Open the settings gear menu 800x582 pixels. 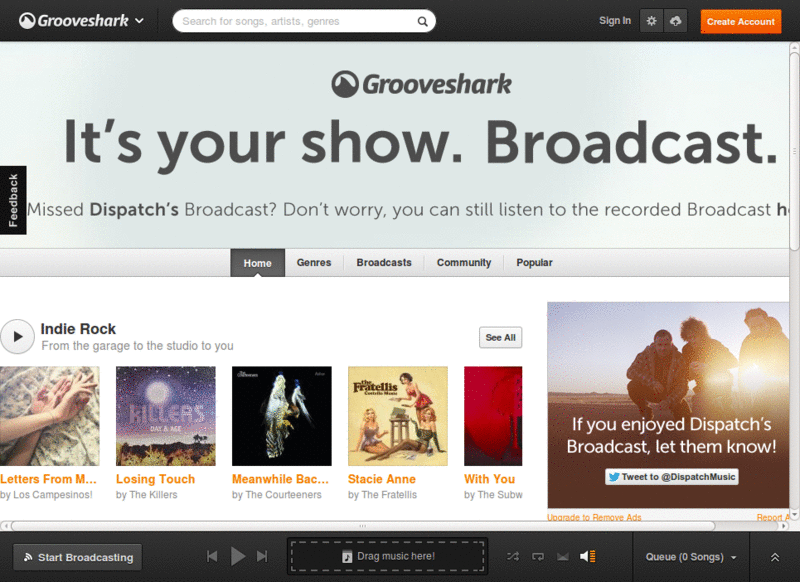[652, 21]
